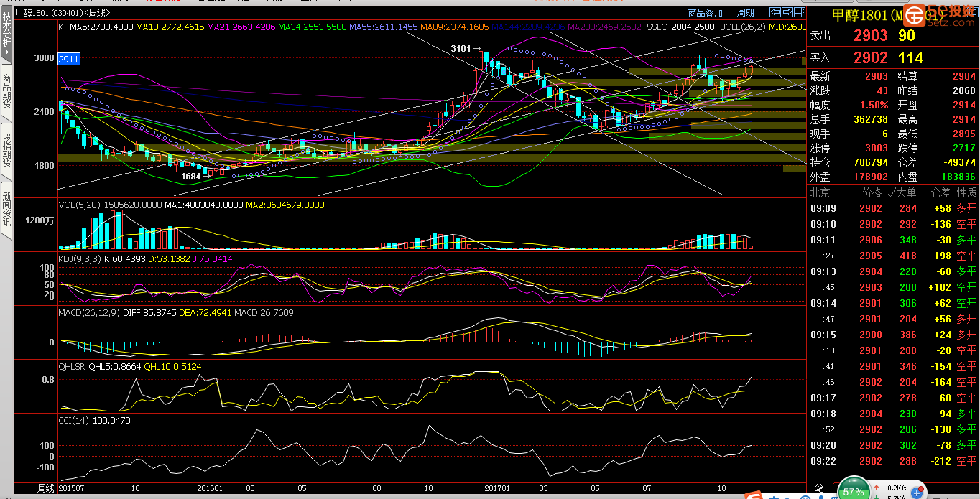This screenshot has width=980, height=499.
Task: Click the CCI(14) indicator label
Action: coord(74,421)
